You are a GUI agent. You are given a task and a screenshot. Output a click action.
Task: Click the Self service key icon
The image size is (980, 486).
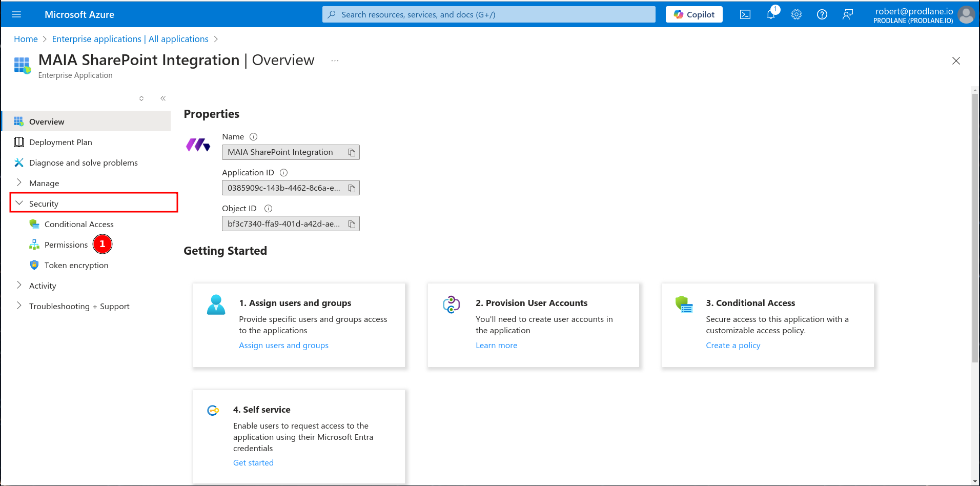click(x=213, y=410)
